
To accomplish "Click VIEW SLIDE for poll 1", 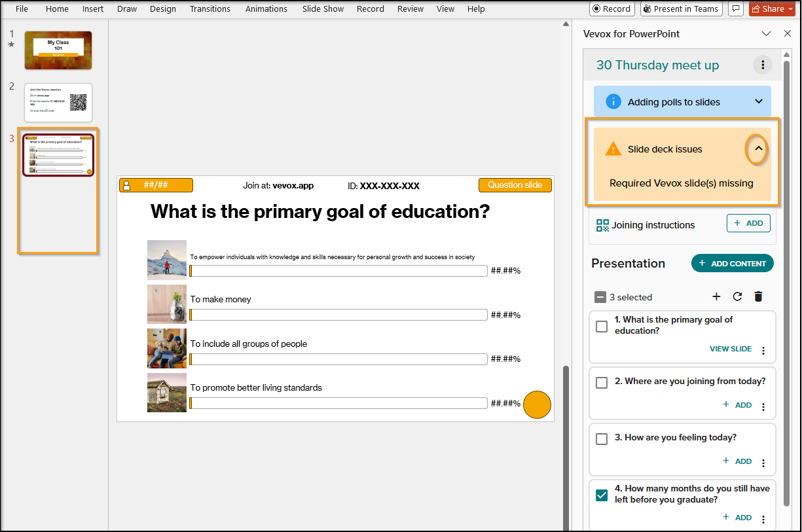I will point(731,349).
